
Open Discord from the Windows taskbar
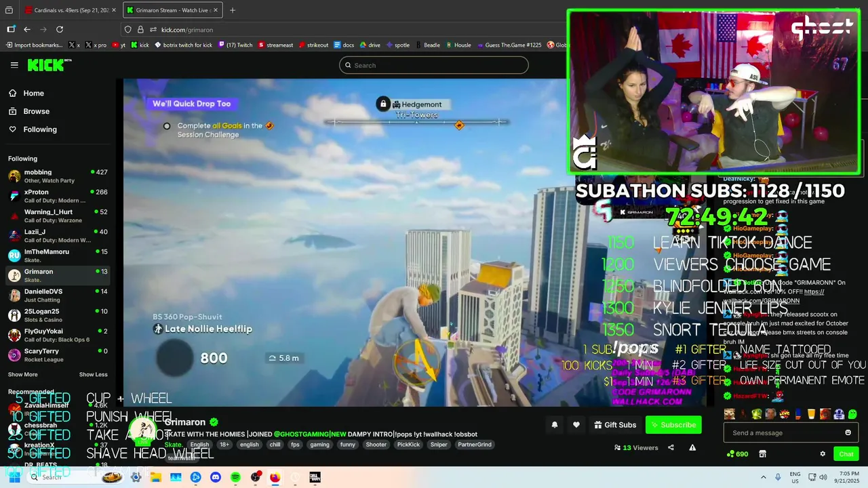coord(216,477)
